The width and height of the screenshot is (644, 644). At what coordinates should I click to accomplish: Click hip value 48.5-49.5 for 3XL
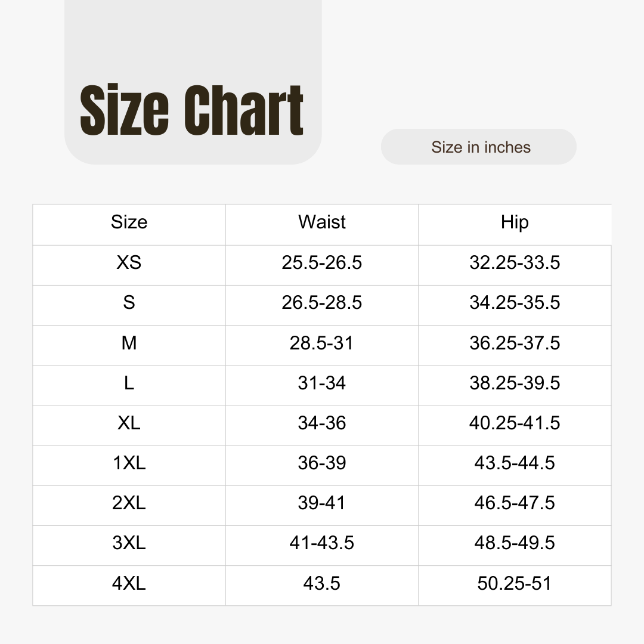click(515, 543)
